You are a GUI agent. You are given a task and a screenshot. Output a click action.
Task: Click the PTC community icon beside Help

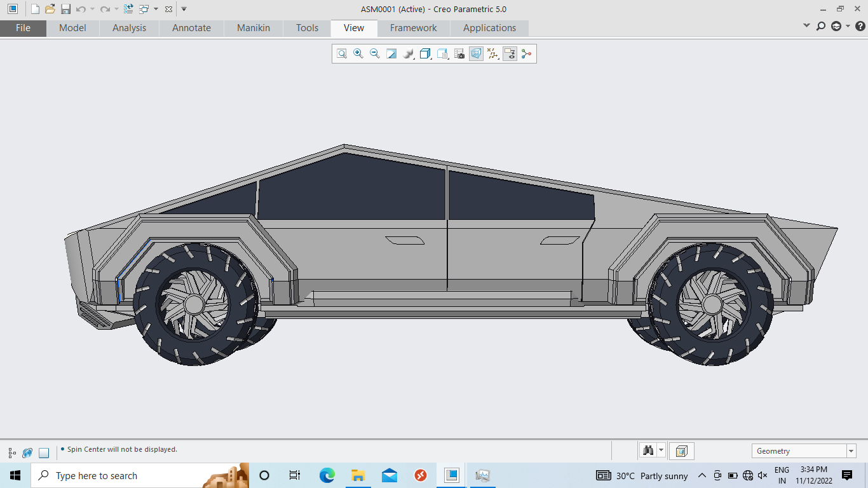coord(836,26)
